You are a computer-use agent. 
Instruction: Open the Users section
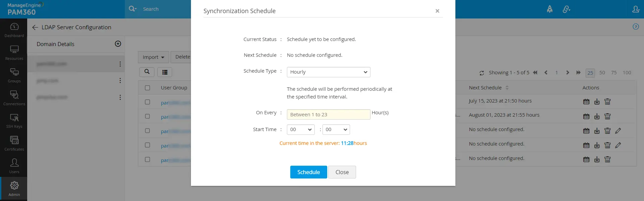[14, 165]
